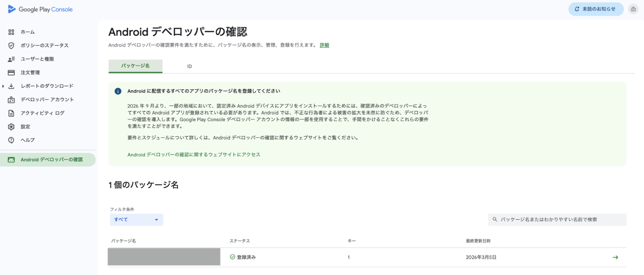
Task: Click the ヘルプ question mark icon
Action: pyautogui.click(x=11, y=140)
